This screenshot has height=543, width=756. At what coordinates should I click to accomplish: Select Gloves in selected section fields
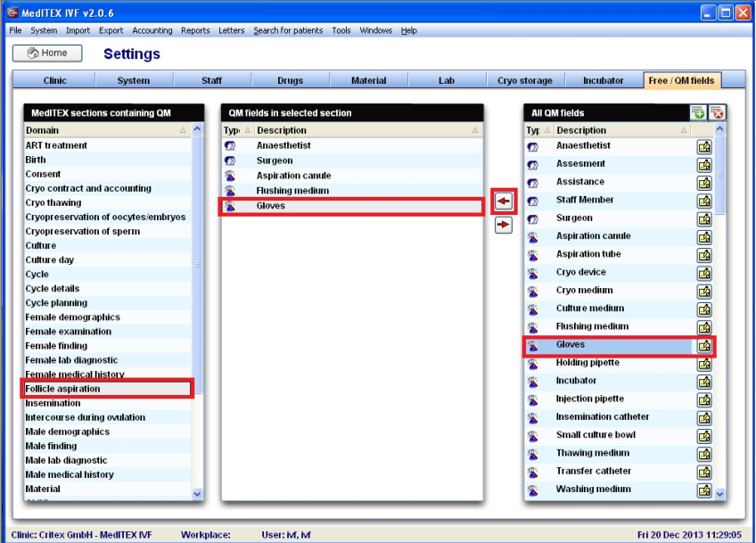(351, 206)
